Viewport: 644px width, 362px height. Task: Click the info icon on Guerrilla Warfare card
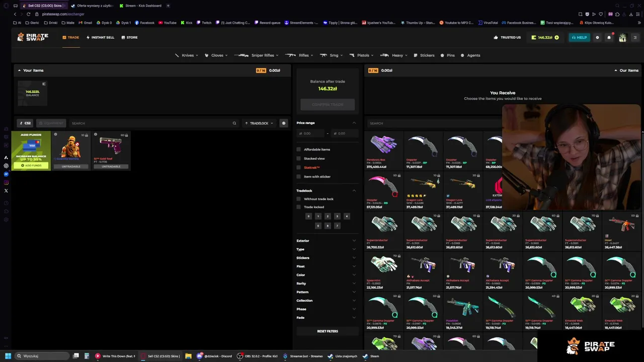(x=55, y=134)
